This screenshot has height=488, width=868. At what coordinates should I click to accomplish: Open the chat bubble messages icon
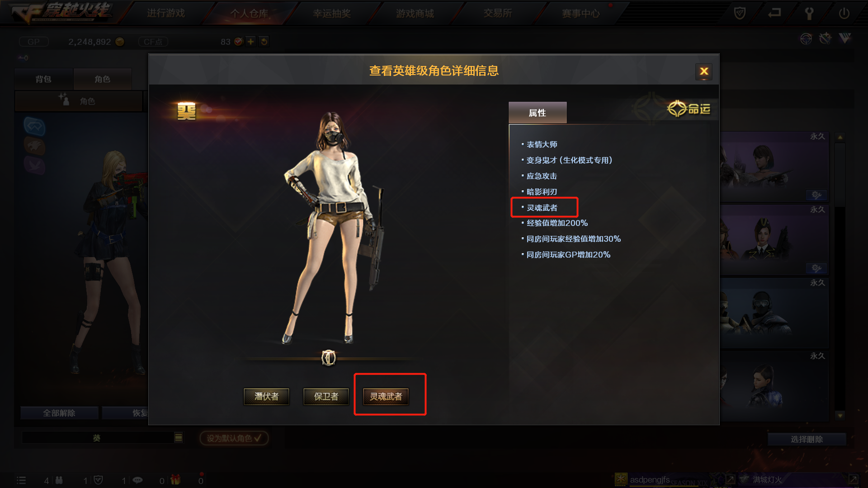[x=137, y=480]
